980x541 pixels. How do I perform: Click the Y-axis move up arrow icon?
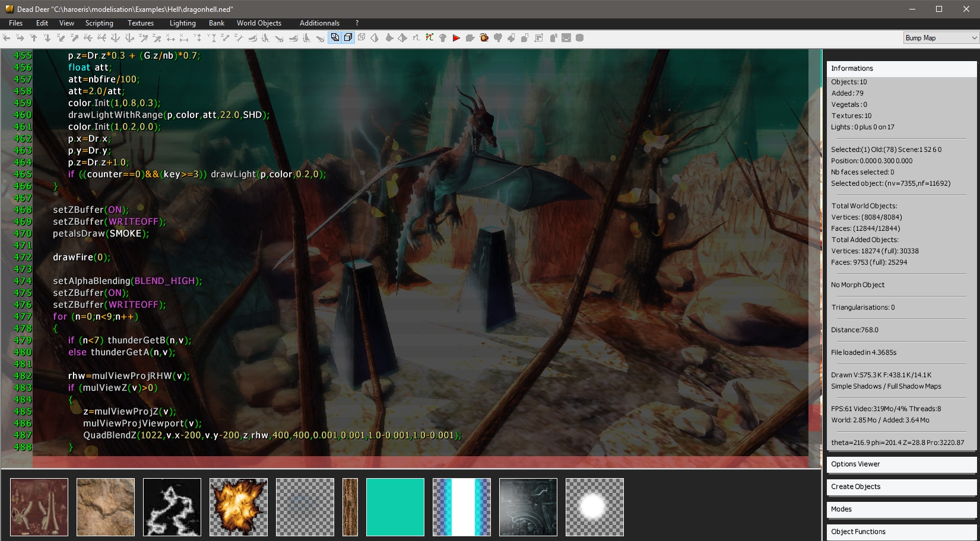(x=33, y=38)
